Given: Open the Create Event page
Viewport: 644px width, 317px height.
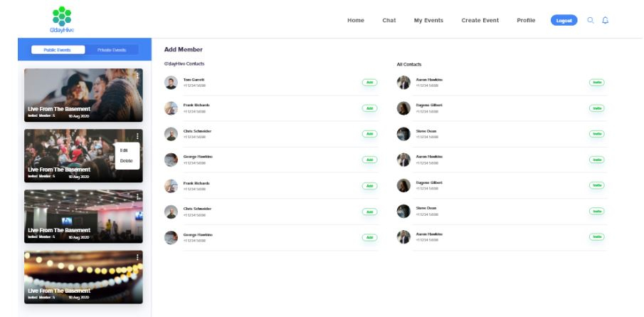Looking at the screenshot, I should [x=480, y=21].
